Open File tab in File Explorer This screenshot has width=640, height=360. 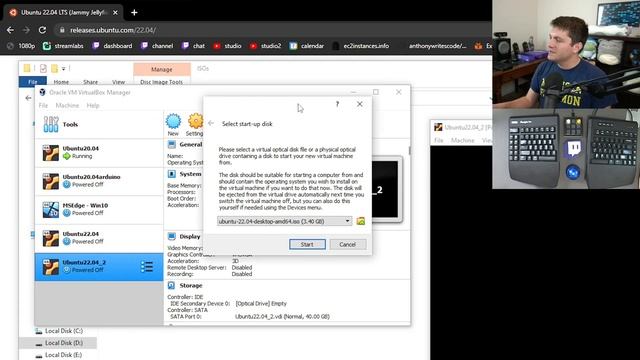tap(33, 82)
